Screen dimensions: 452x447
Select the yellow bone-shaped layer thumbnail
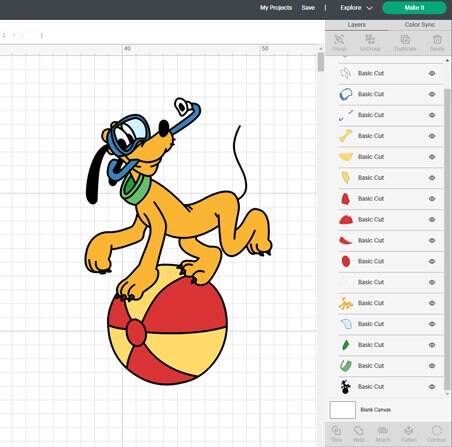point(346,136)
